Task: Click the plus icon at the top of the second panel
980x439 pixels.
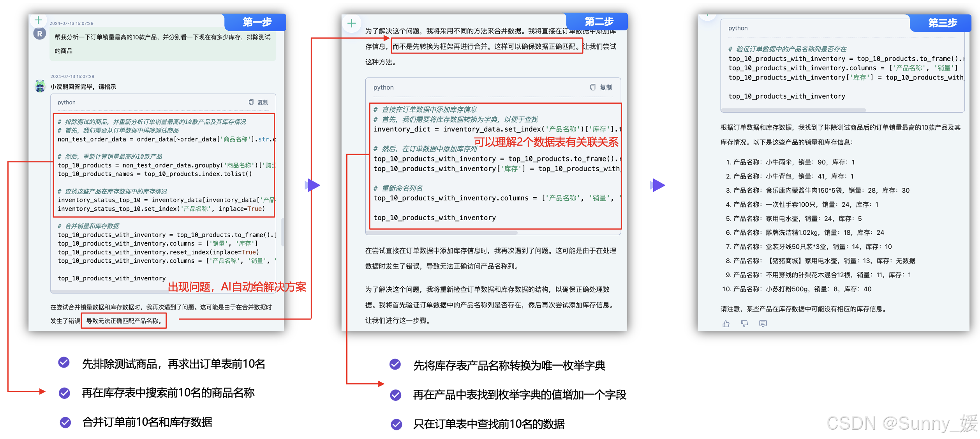Action: point(352,23)
